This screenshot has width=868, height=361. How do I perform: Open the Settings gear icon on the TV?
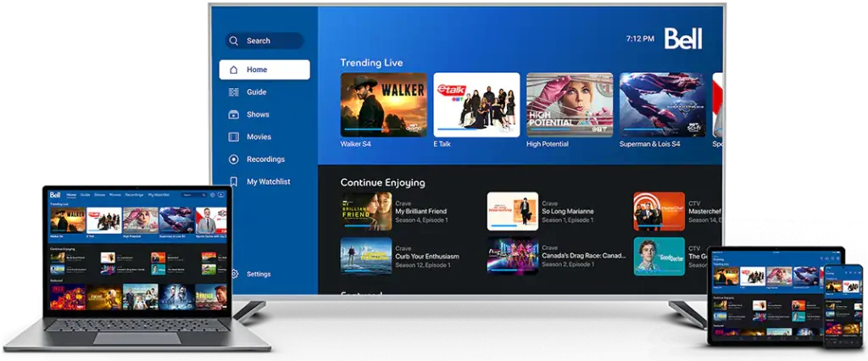pos(233,274)
